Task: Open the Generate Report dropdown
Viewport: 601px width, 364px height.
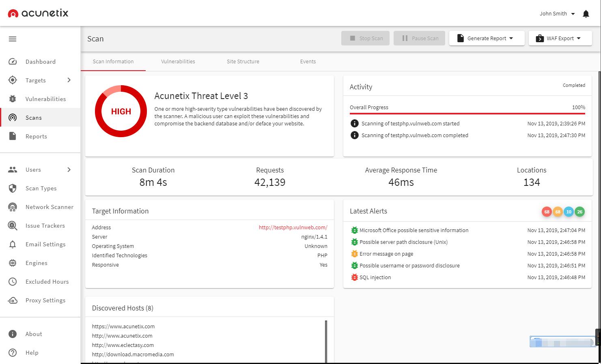Action: tap(487, 39)
